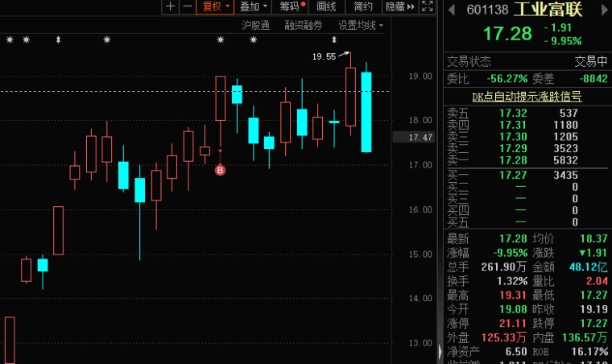Image resolution: width=612 pixels, height=364 pixels.
Task: Click the star marker above the B-signal candle
Action: coord(221,39)
